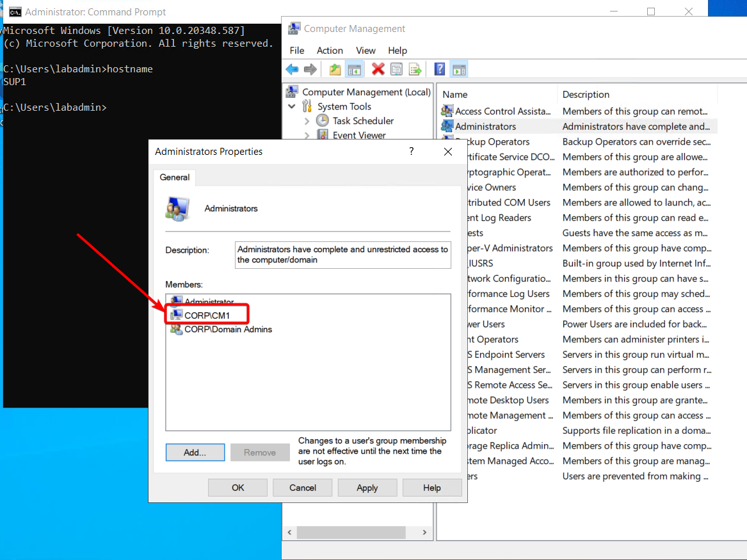The image size is (747, 560).
Task: Click the right scroll arrow of tree pane
Action: click(424, 532)
